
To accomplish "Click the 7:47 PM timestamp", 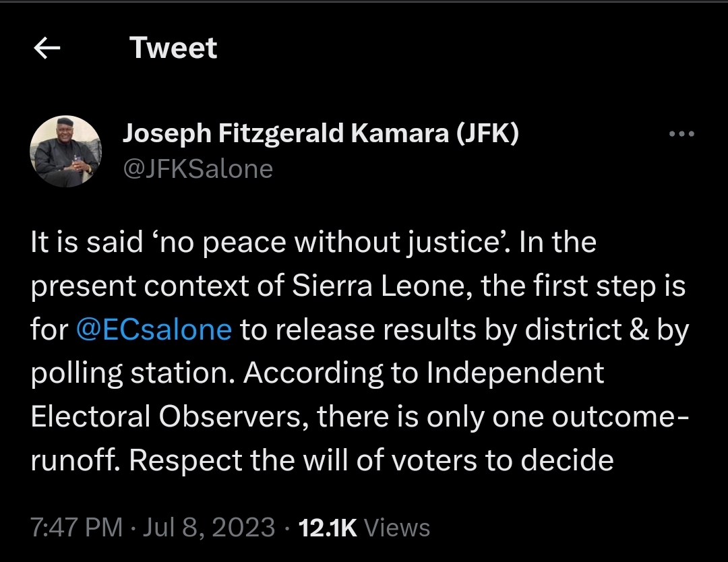I will tap(77, 528).
